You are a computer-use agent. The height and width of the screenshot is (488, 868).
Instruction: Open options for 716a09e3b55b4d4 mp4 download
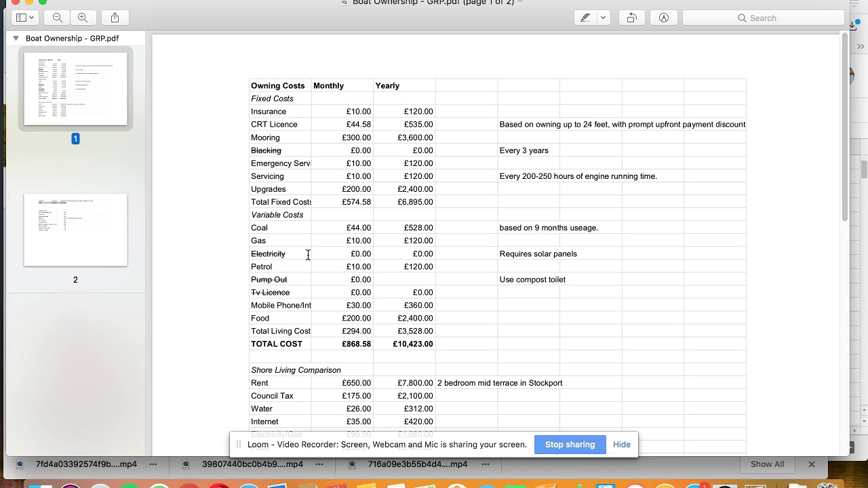pyautogui.click(x=486, y=464)
